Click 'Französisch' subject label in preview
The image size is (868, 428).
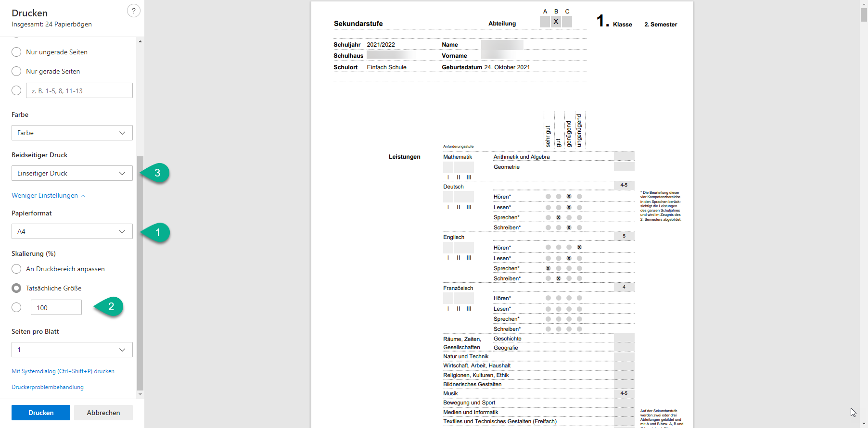[x=458, y=288]
